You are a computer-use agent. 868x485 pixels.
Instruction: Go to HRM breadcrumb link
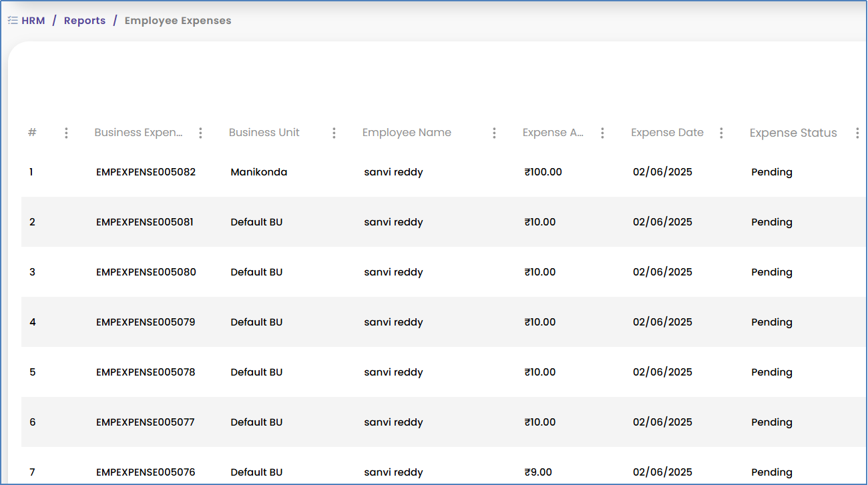tap(33, 21)
